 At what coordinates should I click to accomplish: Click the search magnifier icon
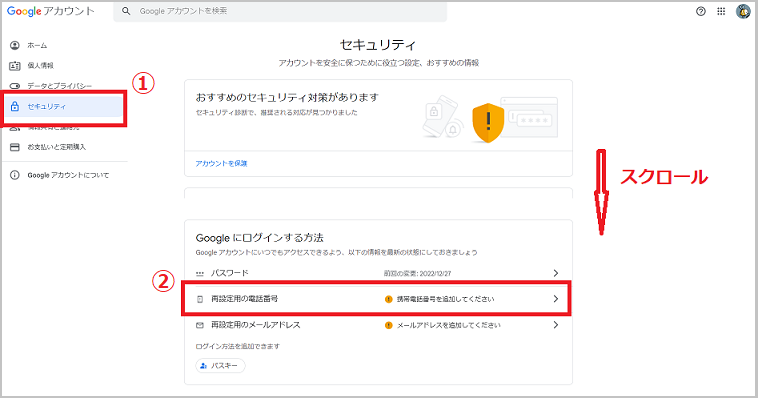pyautogui.click(x=126, y=11)
